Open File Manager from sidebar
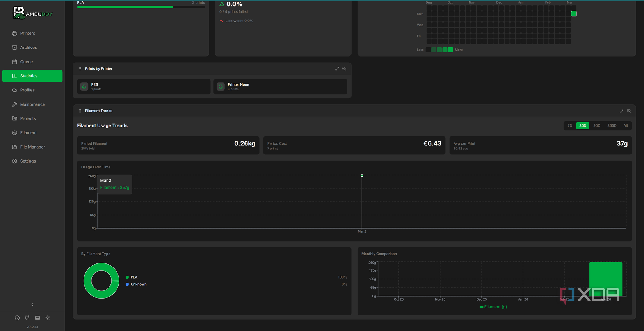The height and width of the screenshot is (331, 644). [x=32, y=147]
